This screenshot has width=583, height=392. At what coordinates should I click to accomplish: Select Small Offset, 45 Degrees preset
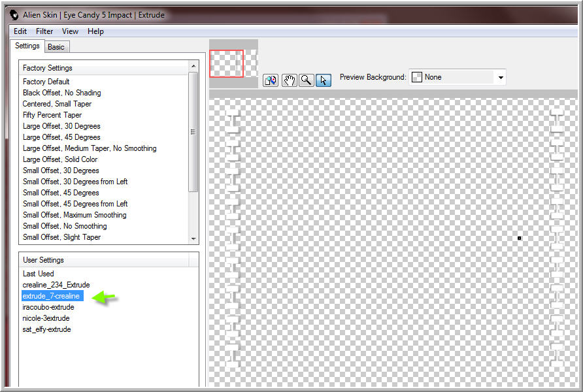pos(61,193)
